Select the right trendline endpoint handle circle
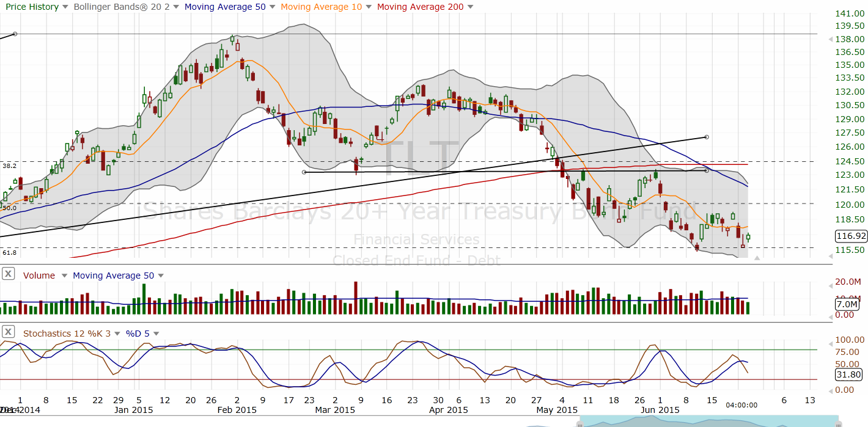Screen dimensions: 868x427 click(707, 137)
